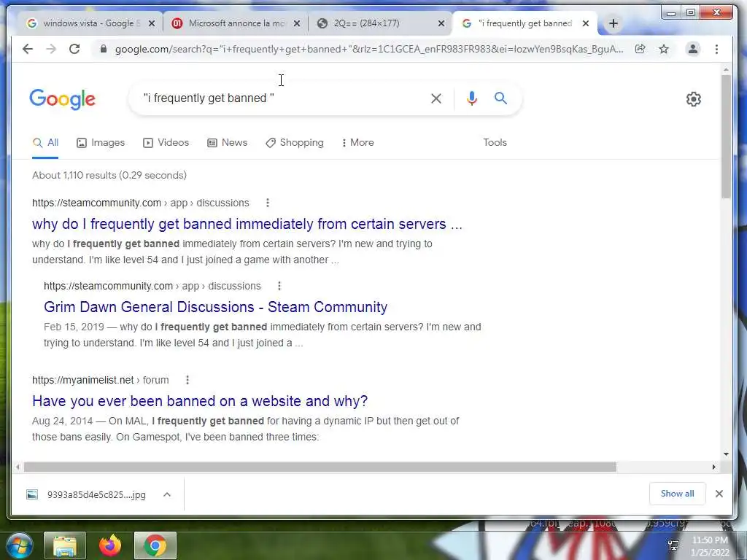Open the Chrome profile avatar
This screenshot has width=747, height=560.
click(693, 49)
